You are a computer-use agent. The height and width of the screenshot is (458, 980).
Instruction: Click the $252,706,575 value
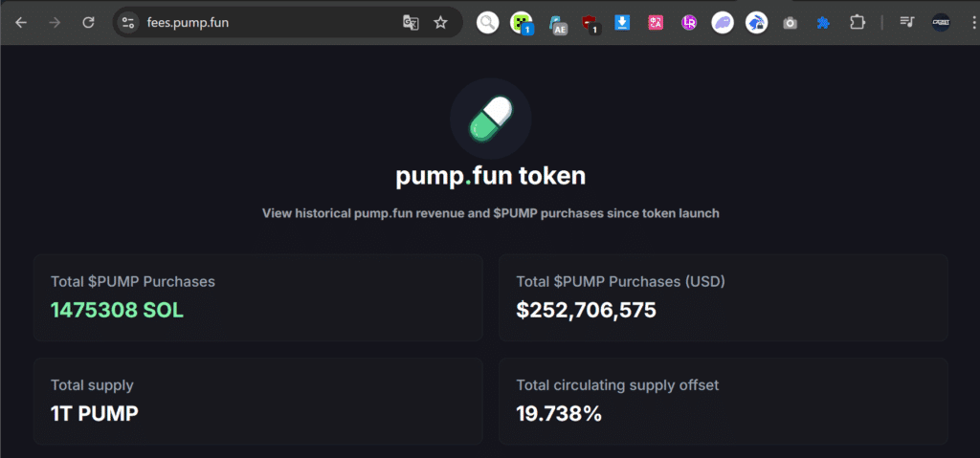(587, 310)
